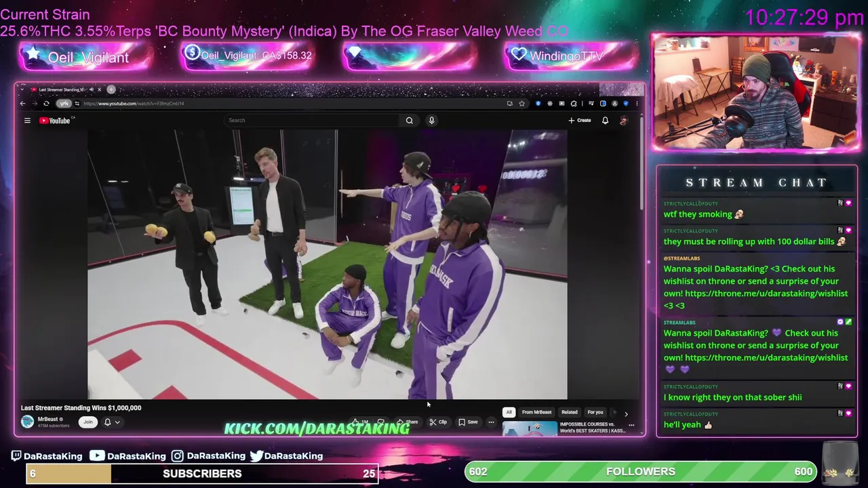Bookmark this page with star icon
This screenshot has width=868, height=488.
coord(521,104)
